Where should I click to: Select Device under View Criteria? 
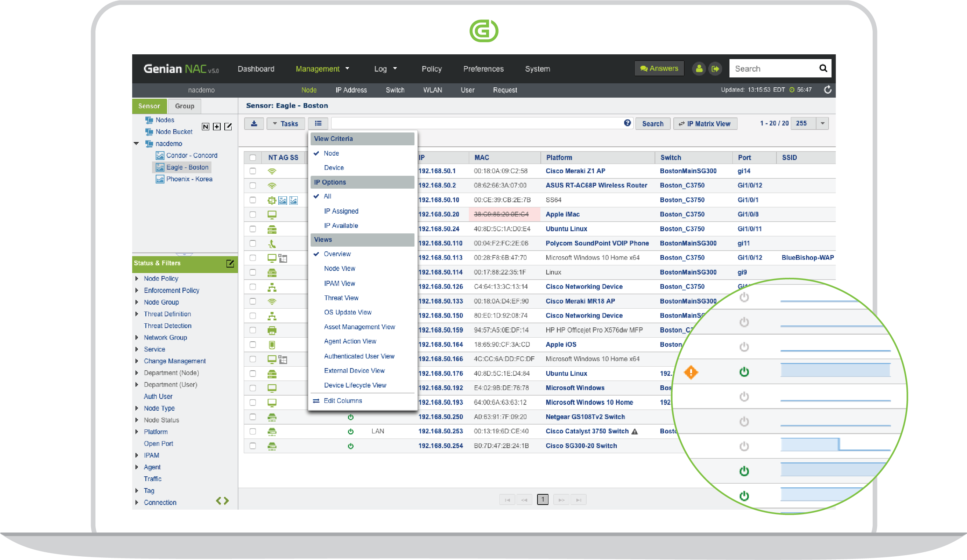[334, 168]
